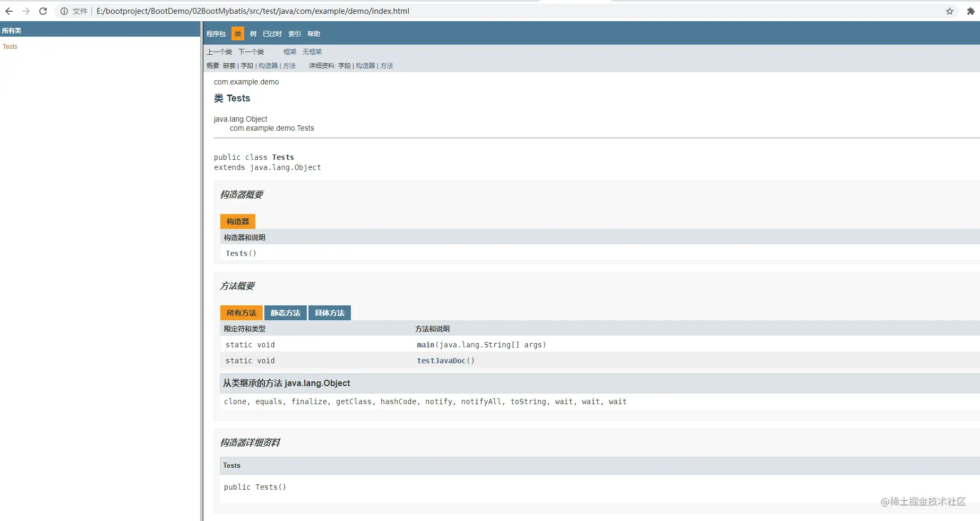Bookmark this page with the star icon
This screenshot has width=980, height=521.
point(950,11)
